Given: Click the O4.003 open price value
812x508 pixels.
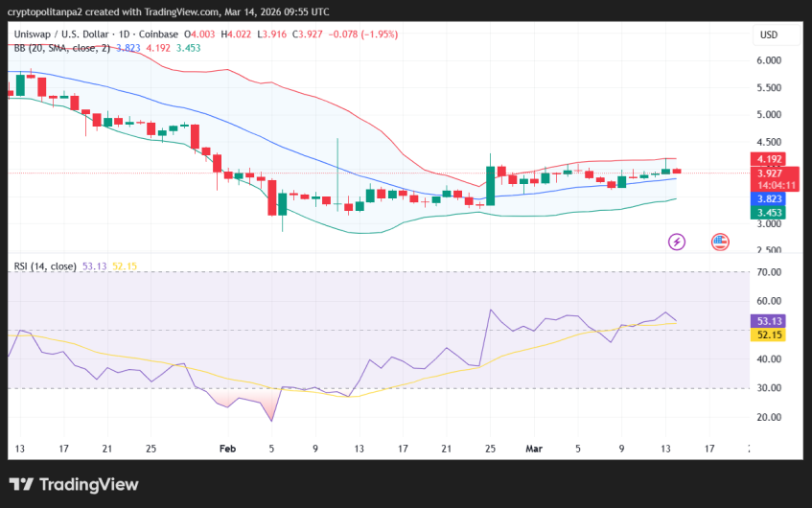Looking at the screenshot, I should click(x=199, y=35).
